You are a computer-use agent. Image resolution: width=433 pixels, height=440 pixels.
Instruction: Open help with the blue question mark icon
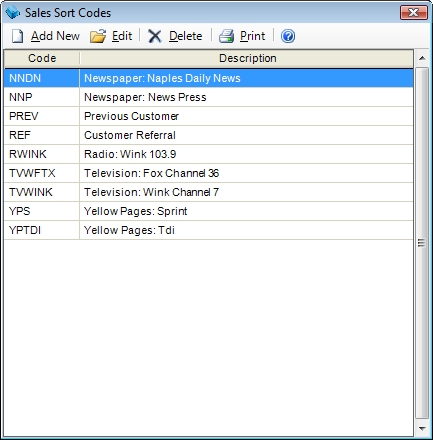tap(288, 36)
